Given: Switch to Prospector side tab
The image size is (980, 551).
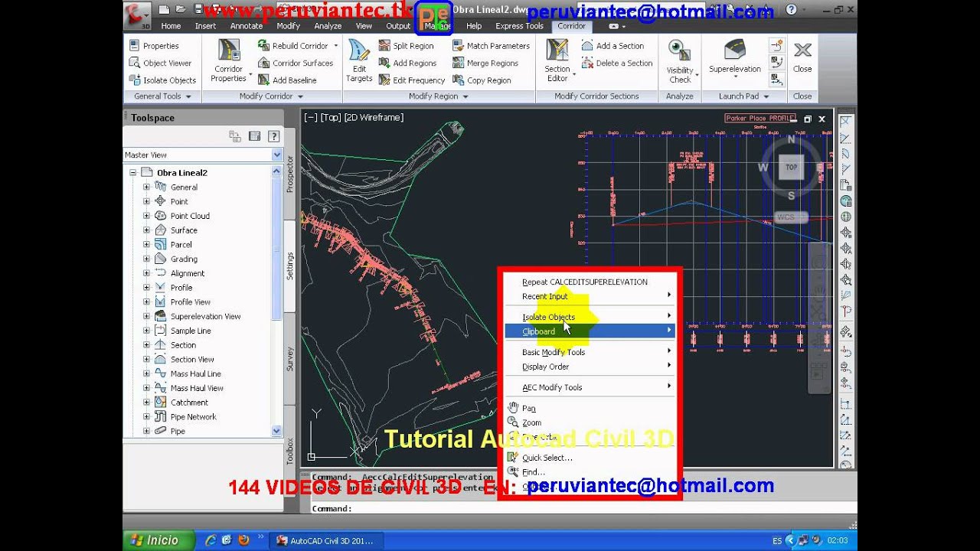Looking at the screenshot, I should pyautogui.click(x=289, y=174).
